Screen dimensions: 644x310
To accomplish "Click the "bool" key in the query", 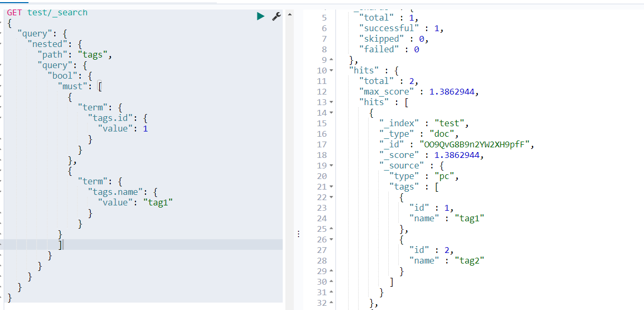I will tap(63, 76).
